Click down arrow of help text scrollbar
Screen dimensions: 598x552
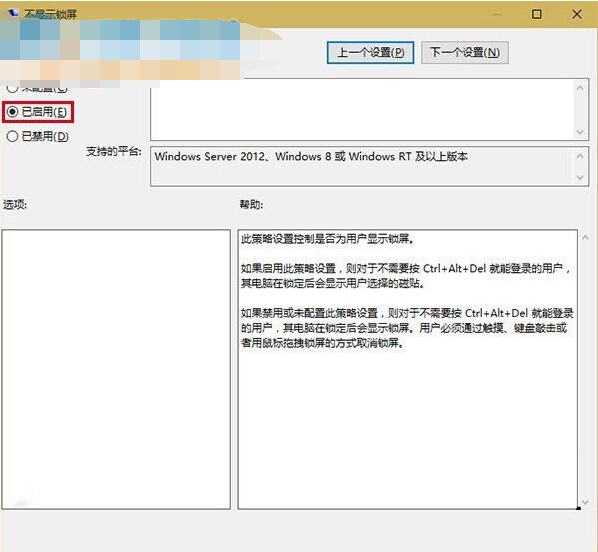(x=586, y=502)
